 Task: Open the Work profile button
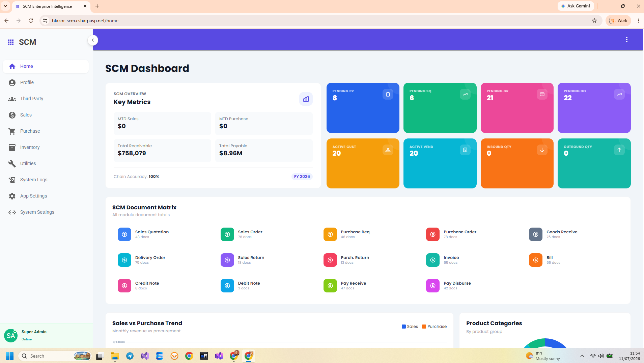click(x=618, y=21)
